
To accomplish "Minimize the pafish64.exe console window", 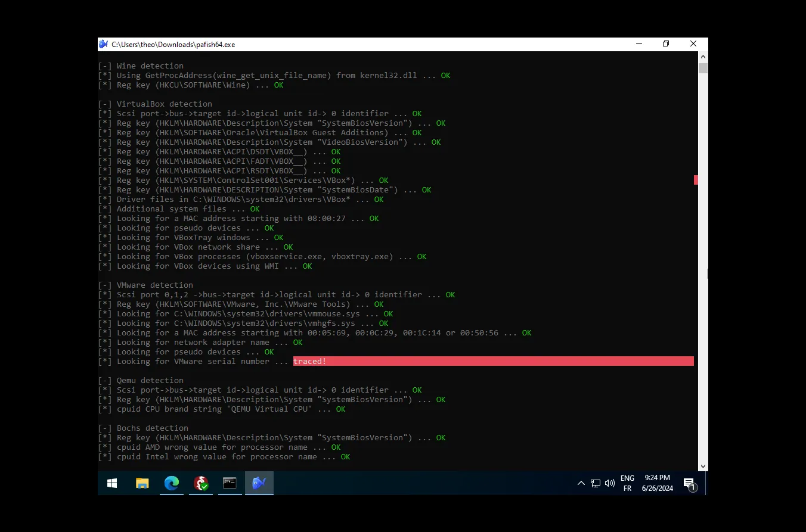I will coord(638,44).
